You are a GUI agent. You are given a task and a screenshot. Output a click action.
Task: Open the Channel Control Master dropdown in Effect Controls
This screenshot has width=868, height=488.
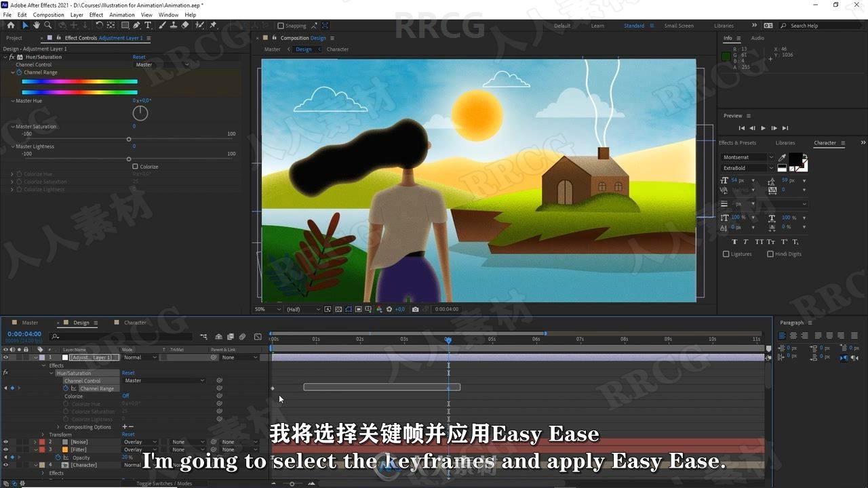[x=163, y=65]
